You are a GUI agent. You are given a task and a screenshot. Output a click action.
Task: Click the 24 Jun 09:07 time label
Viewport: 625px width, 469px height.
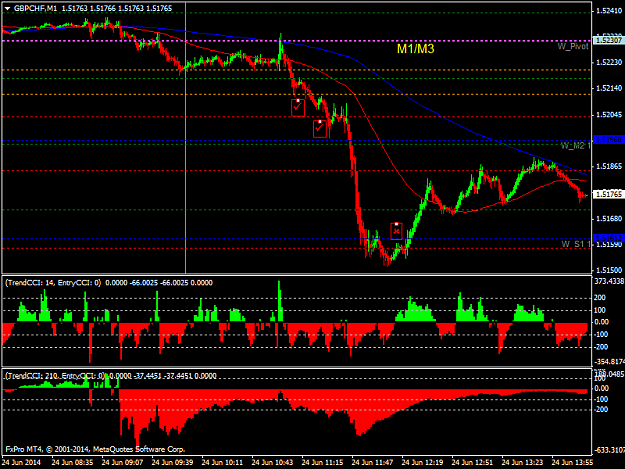coord(122,463)
